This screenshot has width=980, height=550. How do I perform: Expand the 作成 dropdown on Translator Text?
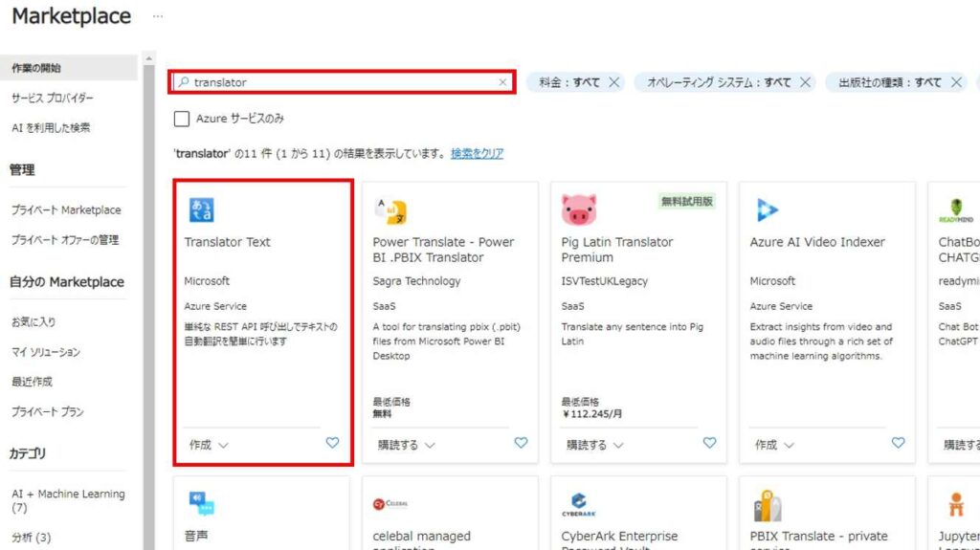tap(209, 445)
